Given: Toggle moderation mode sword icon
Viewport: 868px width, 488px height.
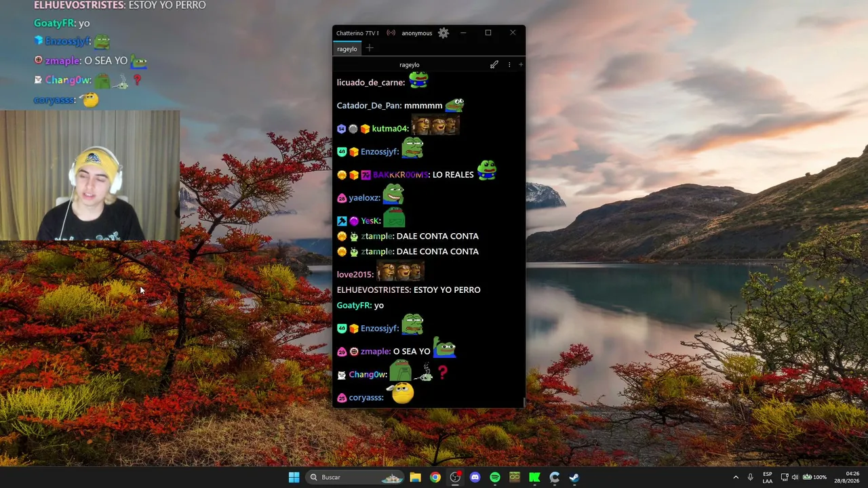Looking at the screenshot, I should coord(494,64).
